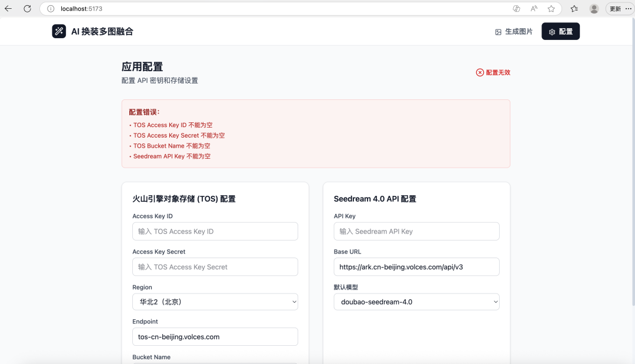
Task: Open browser more options ellipsis menu
Action: 629,8
